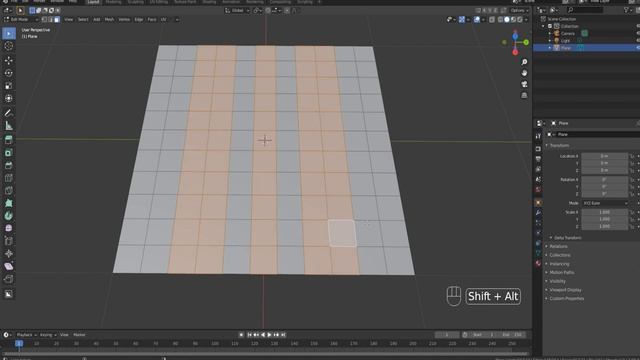640x360 pixels.
Task: Select the Measure tool
Action: pyautogui.click(x=9, y=126)
